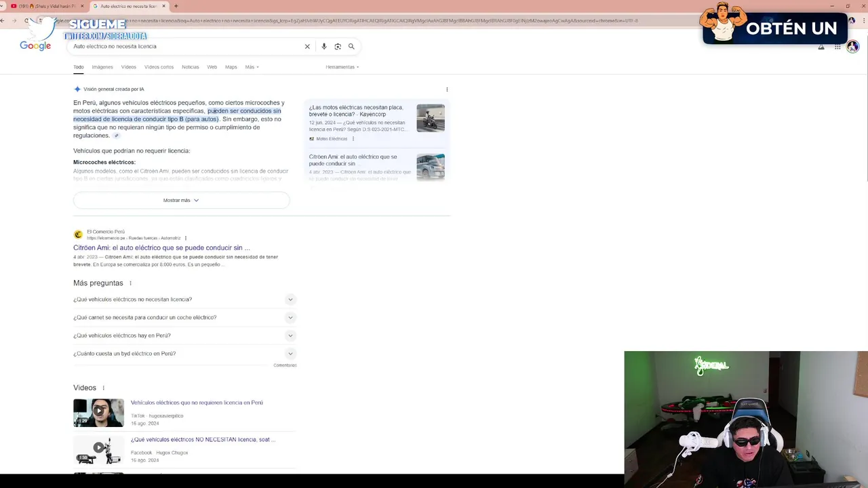Open Citroën Ami source card in AI overview

(377, 167)
